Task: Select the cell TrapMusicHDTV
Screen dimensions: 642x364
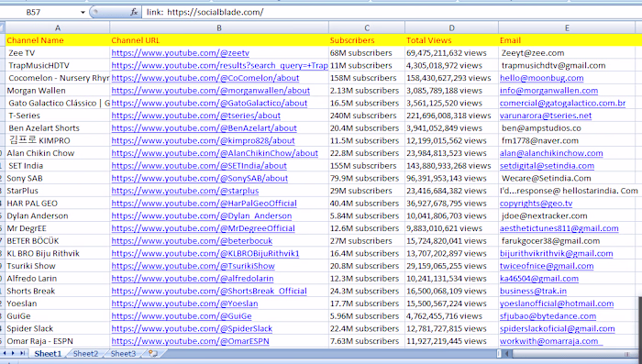Action: tap(58, 65)
